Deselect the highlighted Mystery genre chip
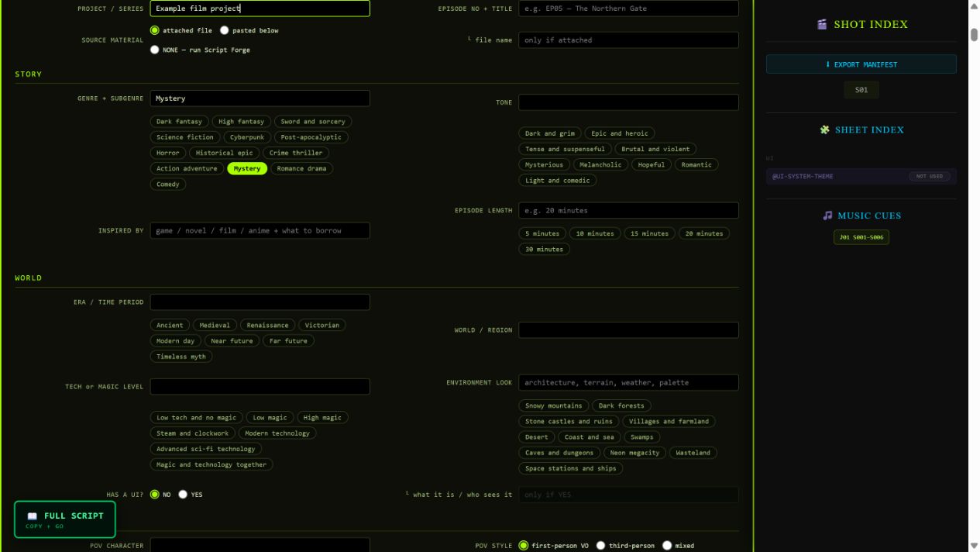 point(247,168)
